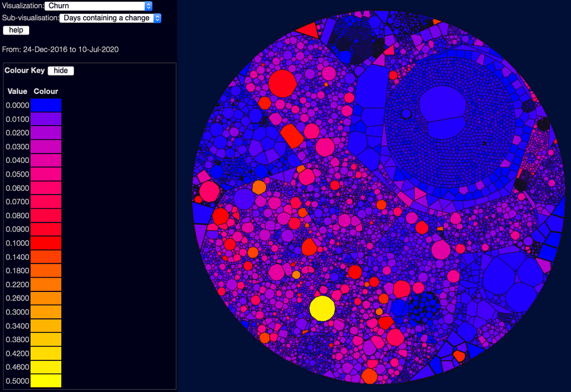Select the 0.0800 colour swatch
The width and height of the screenshot is (571, 392).
(x=46, y=215)
